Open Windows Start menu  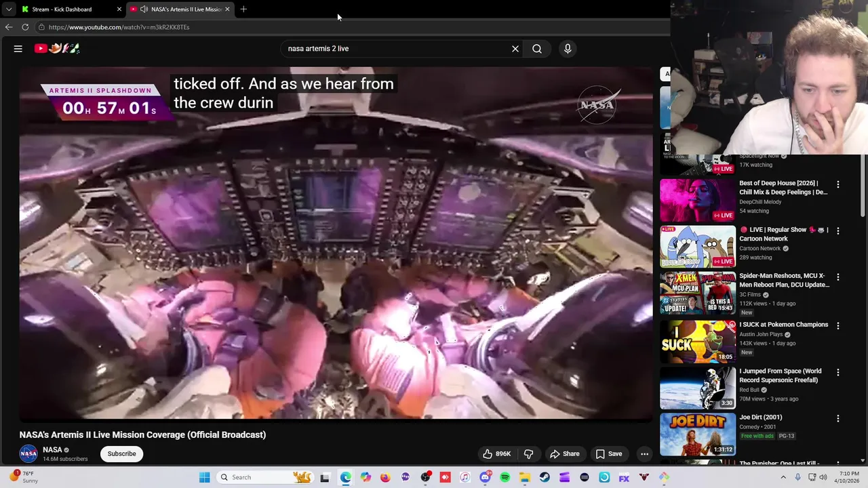click(x=204, y=477)
